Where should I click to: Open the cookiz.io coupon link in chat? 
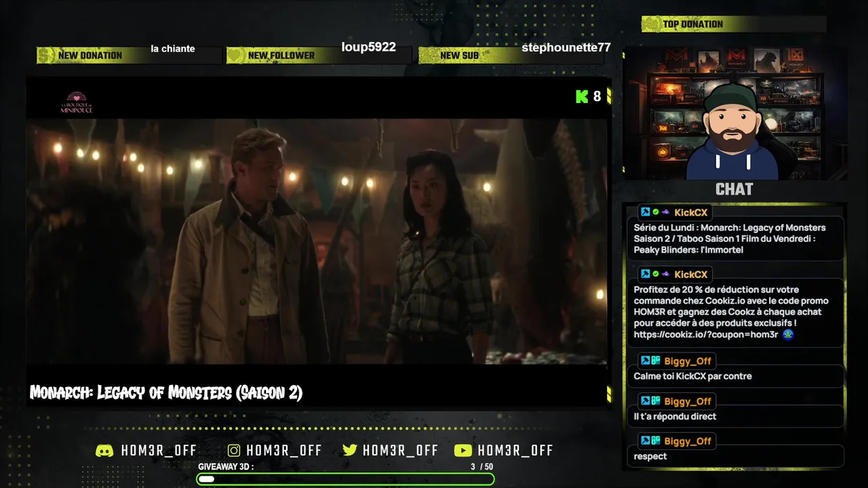[x=705, y=335]
